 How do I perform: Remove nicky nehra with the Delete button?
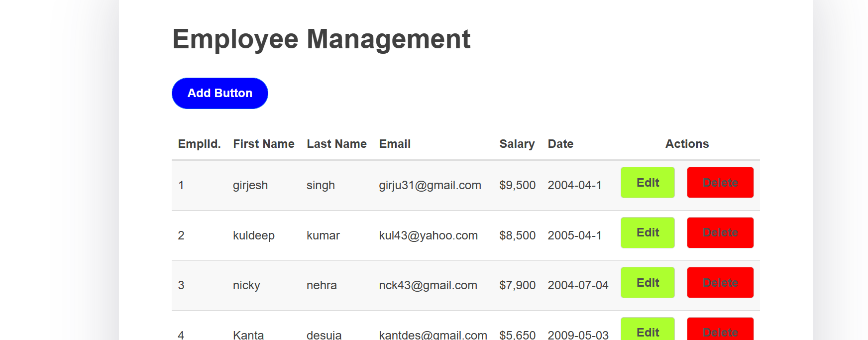[x=720, y=283]
